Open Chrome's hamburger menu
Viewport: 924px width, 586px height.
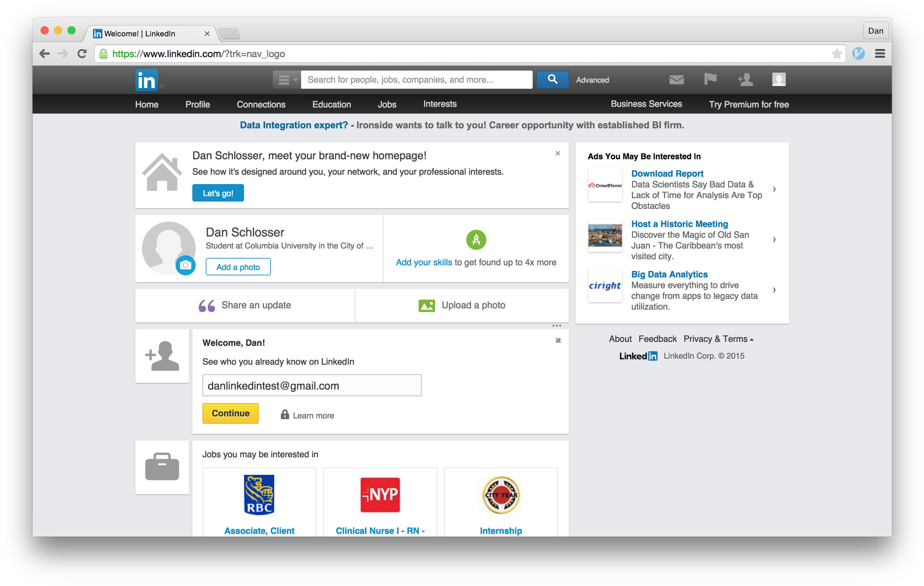pos(880,54)
